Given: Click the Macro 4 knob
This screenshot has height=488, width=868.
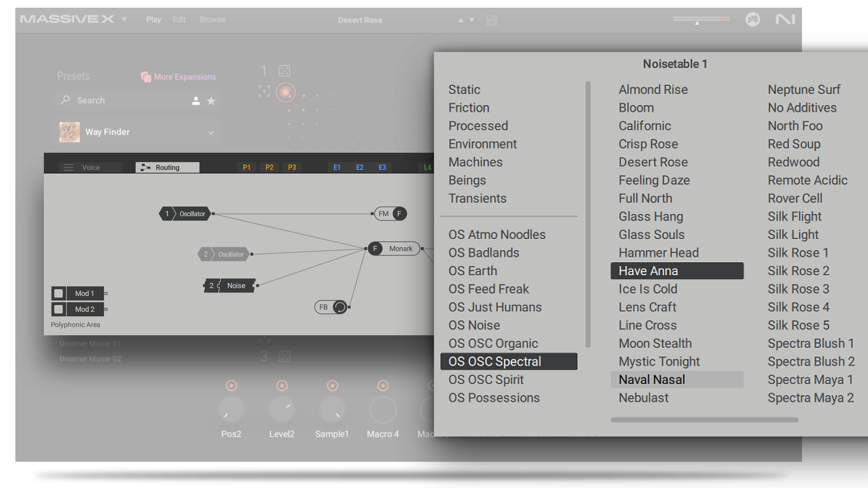Looking at the screenshot, I should (383, 410).
